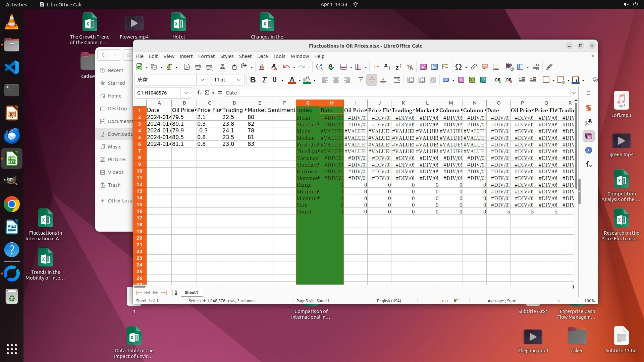The height and width of the screenshot is (362, 644).
Task: Toggle bold formatting
Action: [253, 80]
